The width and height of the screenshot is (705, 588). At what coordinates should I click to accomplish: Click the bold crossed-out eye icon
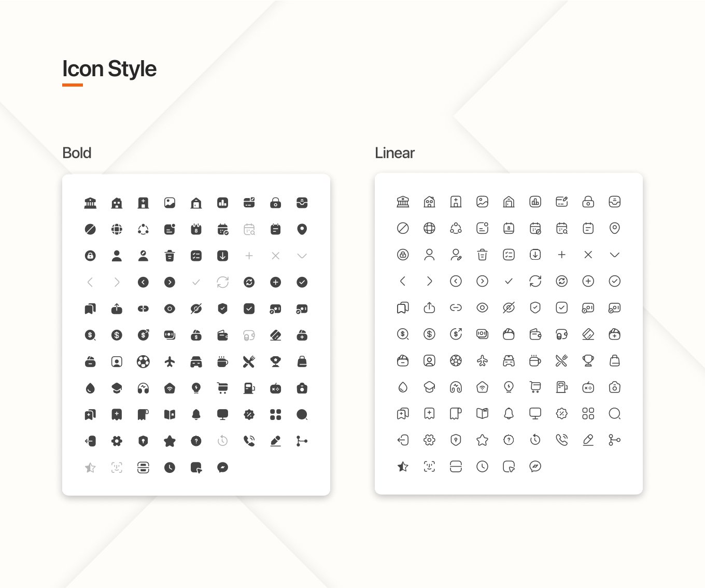tap(196, 309)
